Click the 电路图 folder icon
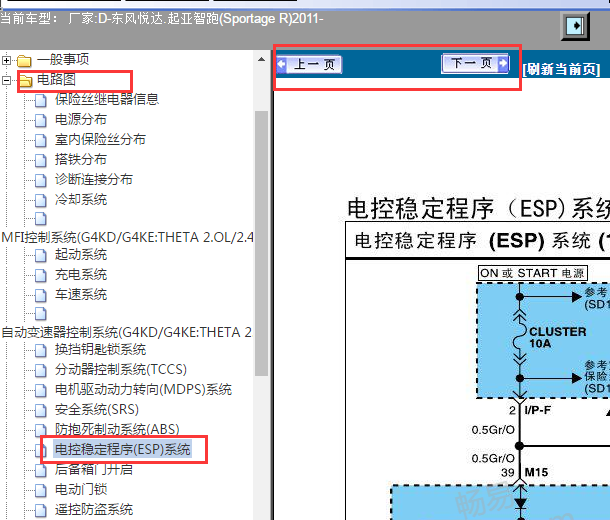The image size is (610, 520). coord(26,81)
